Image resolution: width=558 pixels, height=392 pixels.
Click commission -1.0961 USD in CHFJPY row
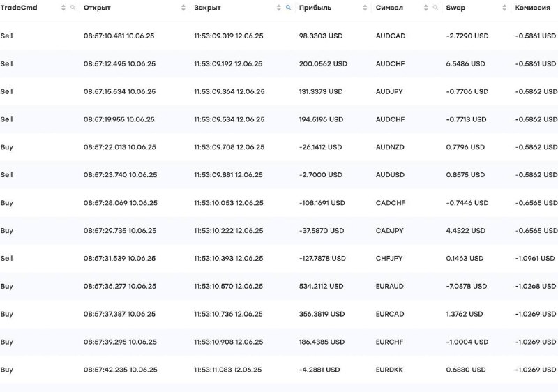pyautogui.click(x=535, y=259)
